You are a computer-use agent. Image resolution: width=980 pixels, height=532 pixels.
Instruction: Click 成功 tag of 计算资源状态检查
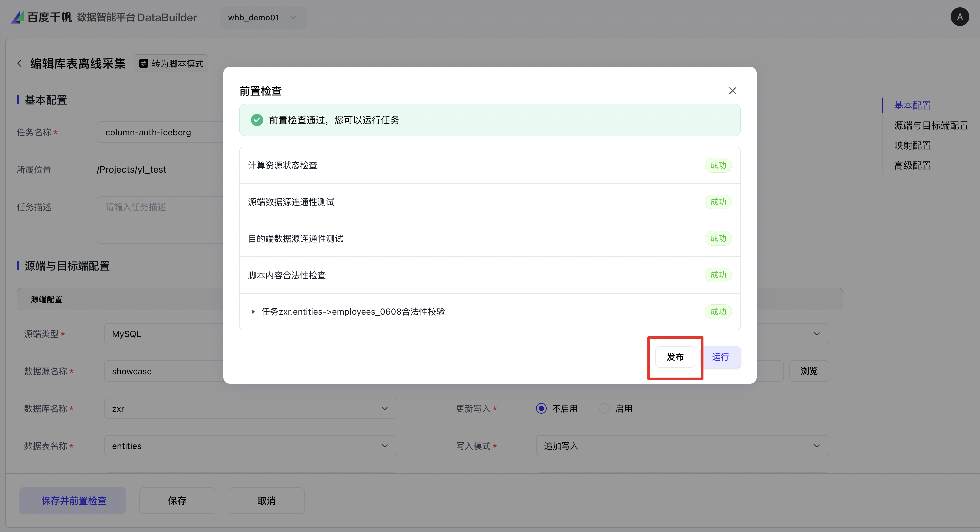(x=718, y=165)
